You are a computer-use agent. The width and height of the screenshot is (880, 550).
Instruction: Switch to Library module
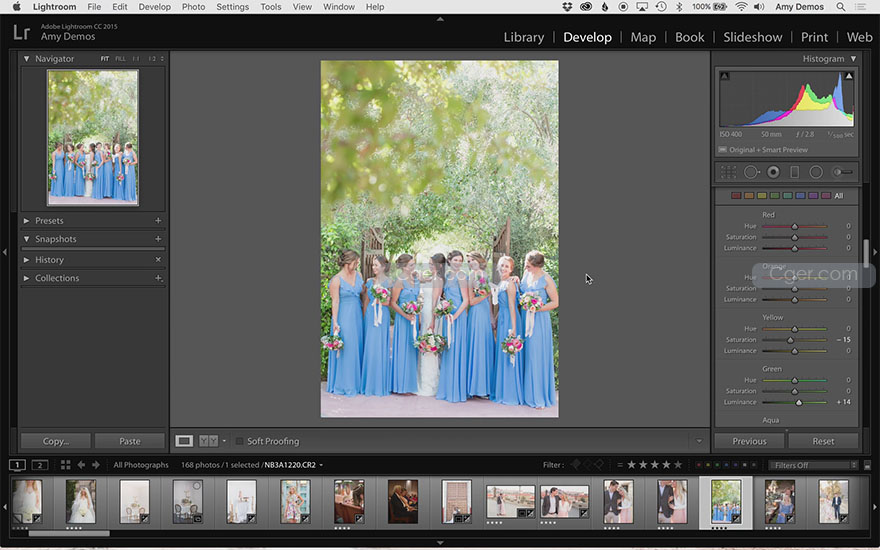(x=524, y=37)
